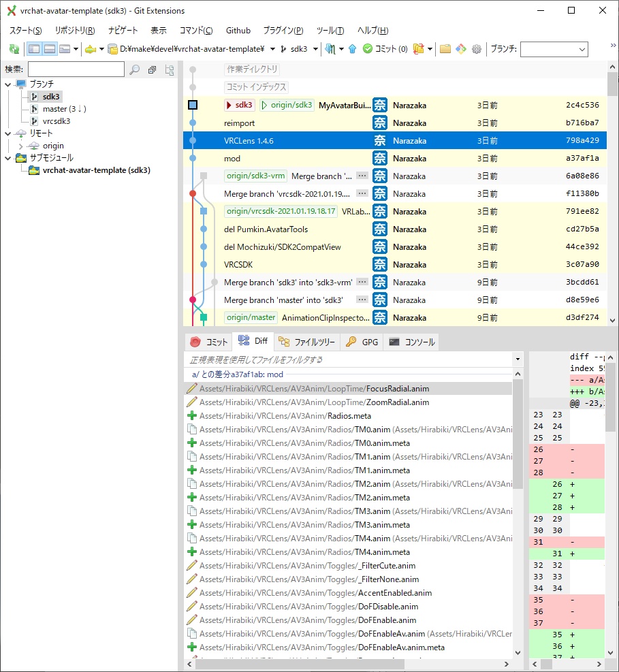Screen dimensions: 619x672
Task: Open repository settings with the gear icon
Action: coord(476,49)
